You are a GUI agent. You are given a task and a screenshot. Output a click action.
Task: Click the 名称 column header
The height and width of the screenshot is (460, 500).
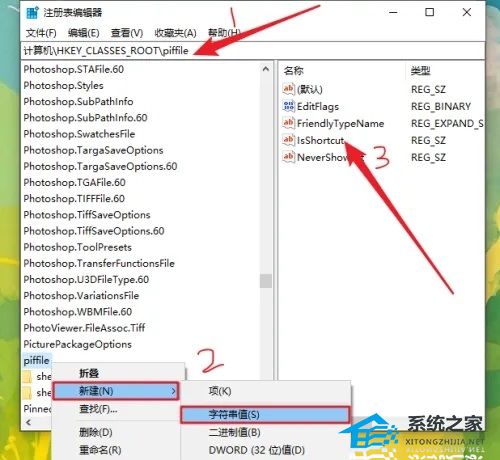293,71
